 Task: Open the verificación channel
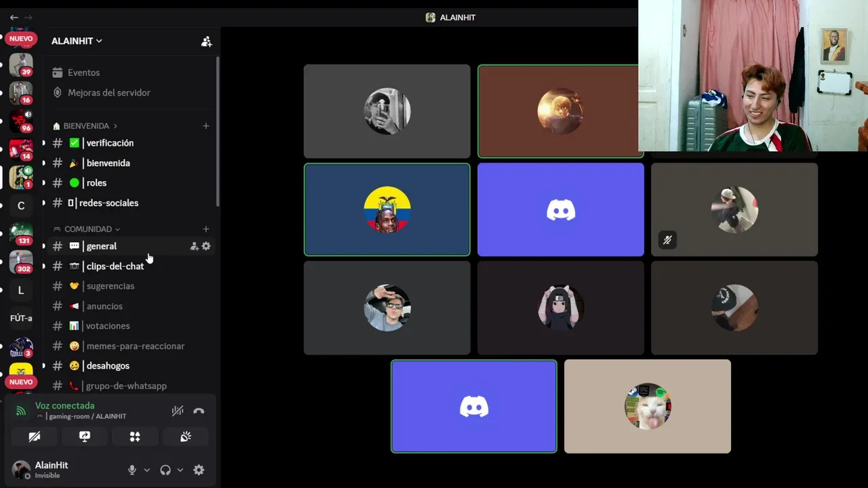129,143
